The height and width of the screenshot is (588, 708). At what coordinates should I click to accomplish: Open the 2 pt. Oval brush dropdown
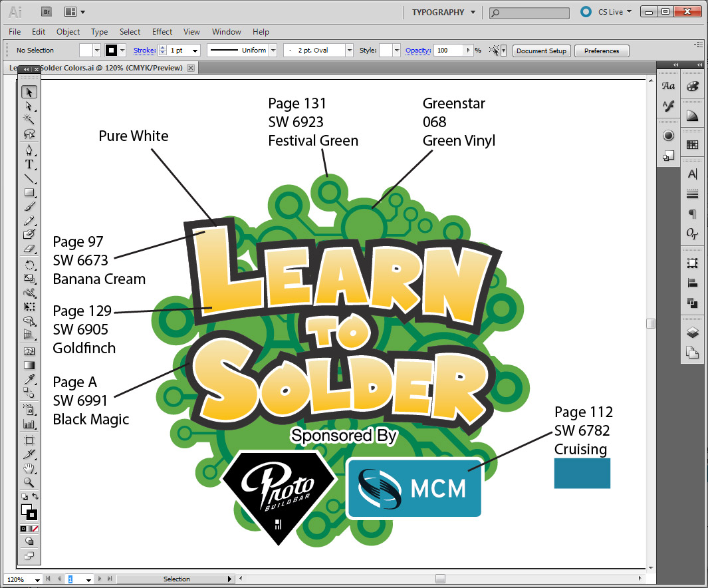point(350,51)
